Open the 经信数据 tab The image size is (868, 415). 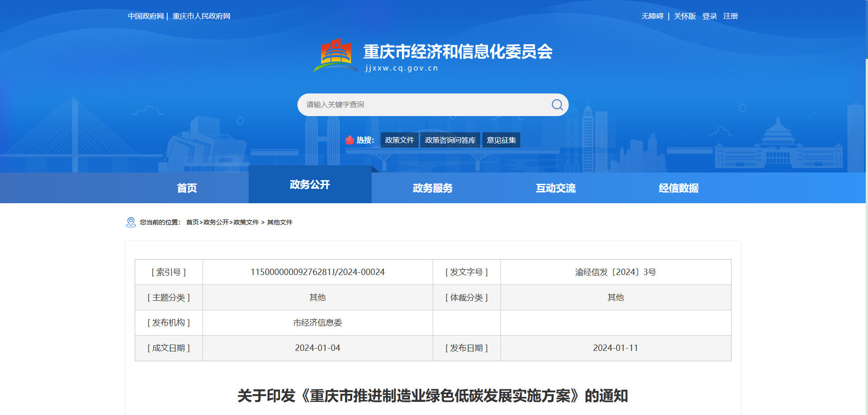679,188
